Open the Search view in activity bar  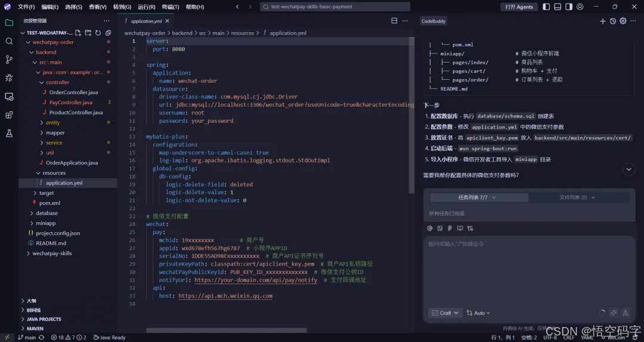9,41
